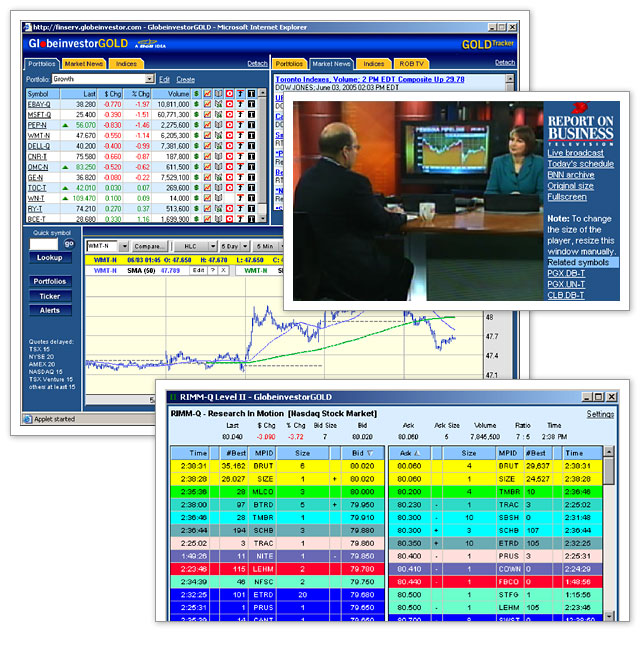The image size is (640, 645).
Task: Click the ? help button for SMA (50)
Action: [213, 271]
